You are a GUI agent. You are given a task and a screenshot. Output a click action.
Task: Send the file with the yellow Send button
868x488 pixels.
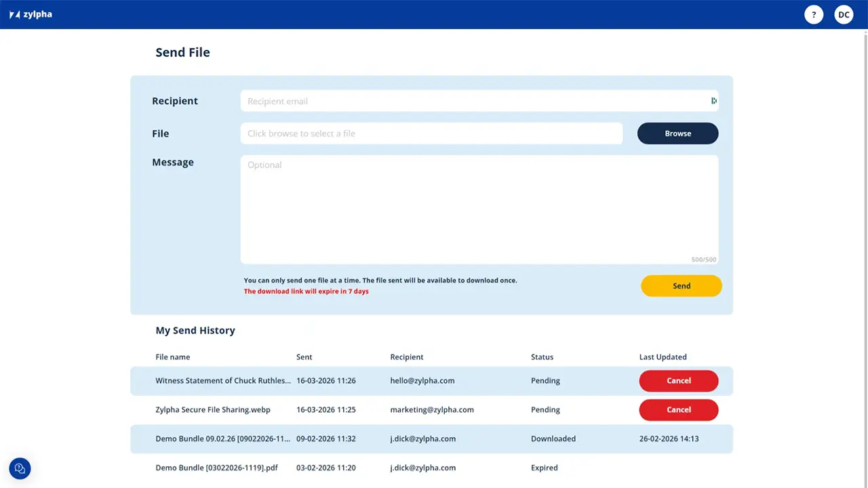[x=681, y=285]
